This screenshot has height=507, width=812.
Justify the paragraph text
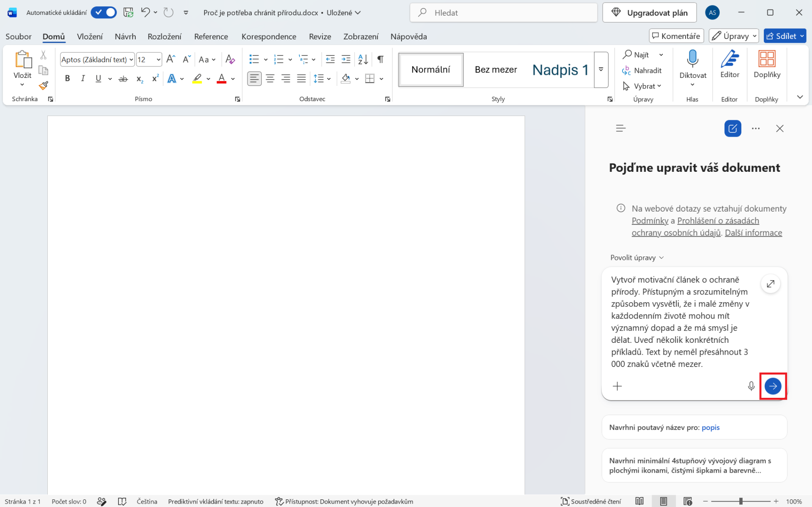[301, 78]
